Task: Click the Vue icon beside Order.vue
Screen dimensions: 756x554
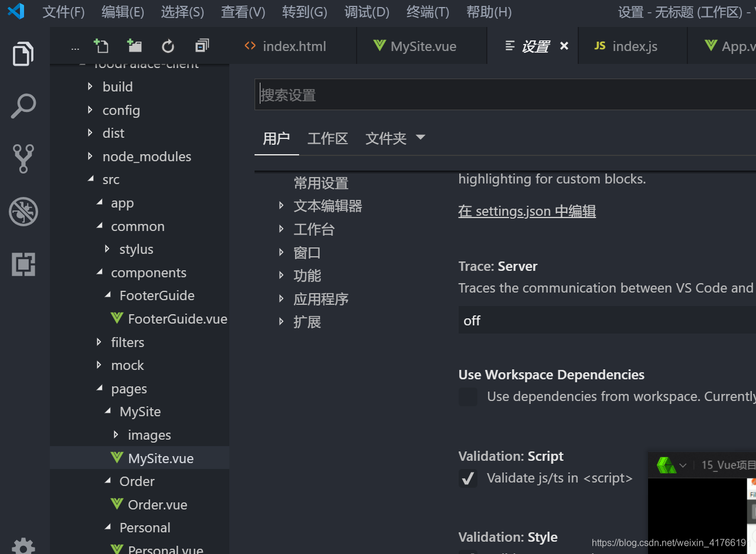Action: [x=117, y=504]
